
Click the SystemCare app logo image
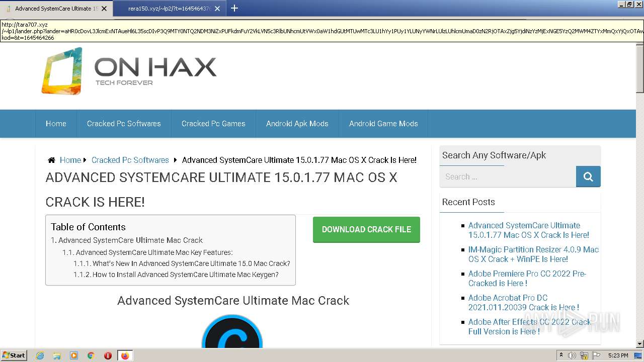click(x=232, y=332)
